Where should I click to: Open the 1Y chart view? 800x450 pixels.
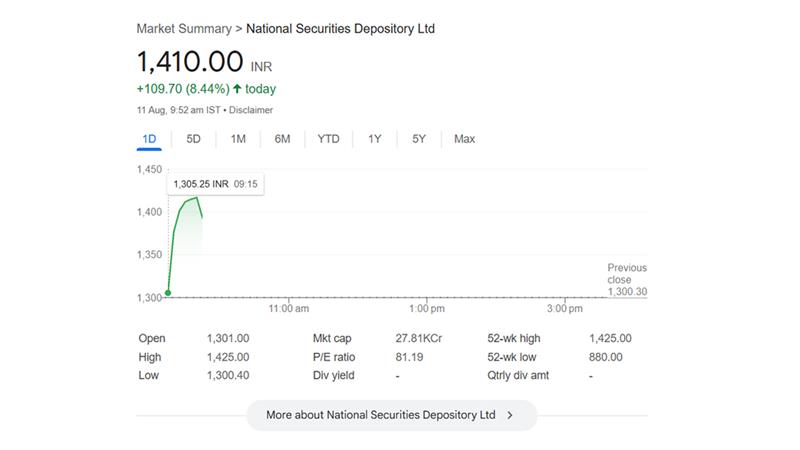[x=374, y=139]
